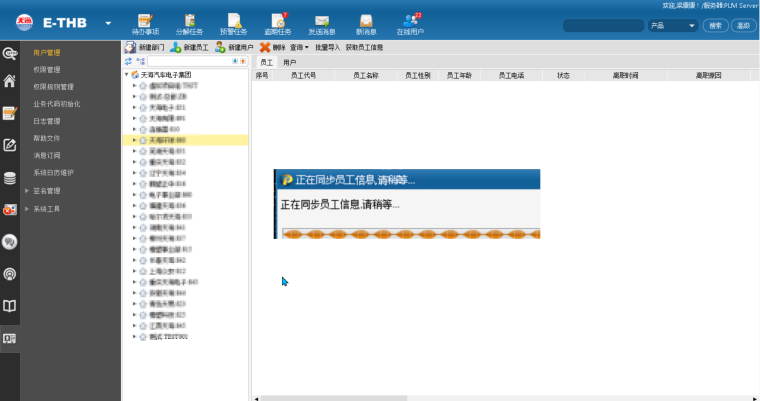Click the 搜索 search button
The height and width of the screenshot is (401, 760).
pyautogui.click(x=716, y=26)
